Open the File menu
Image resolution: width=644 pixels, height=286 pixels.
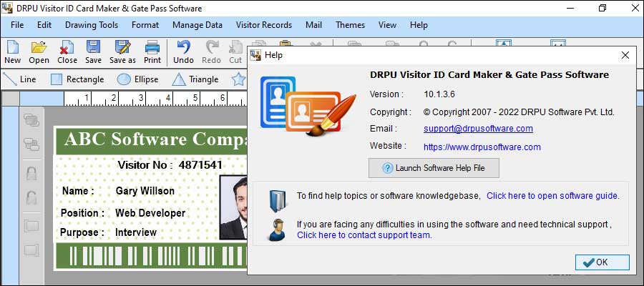point(17,25)
